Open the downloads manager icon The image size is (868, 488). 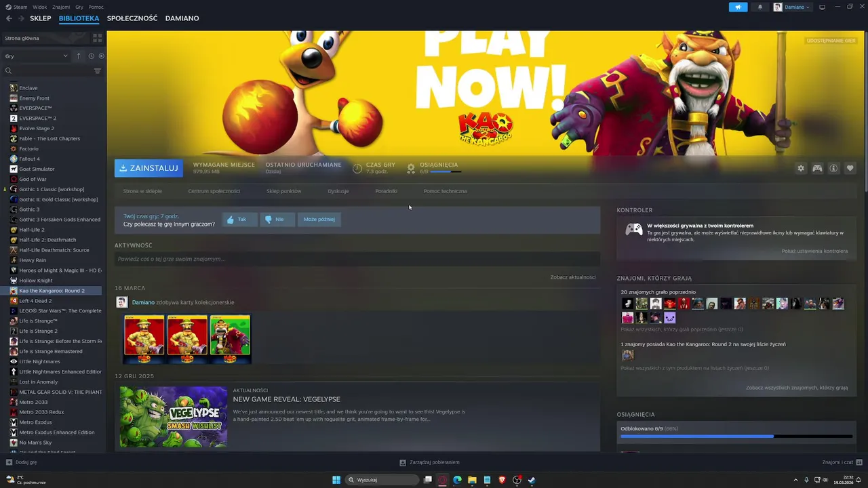click(x=403, y=462)
